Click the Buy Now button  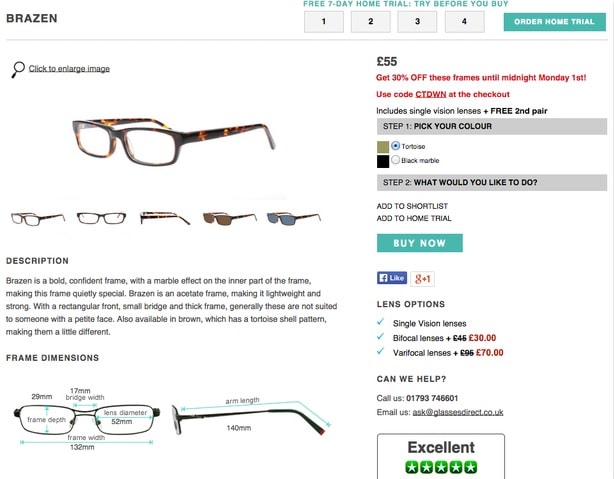click(420, 243)
